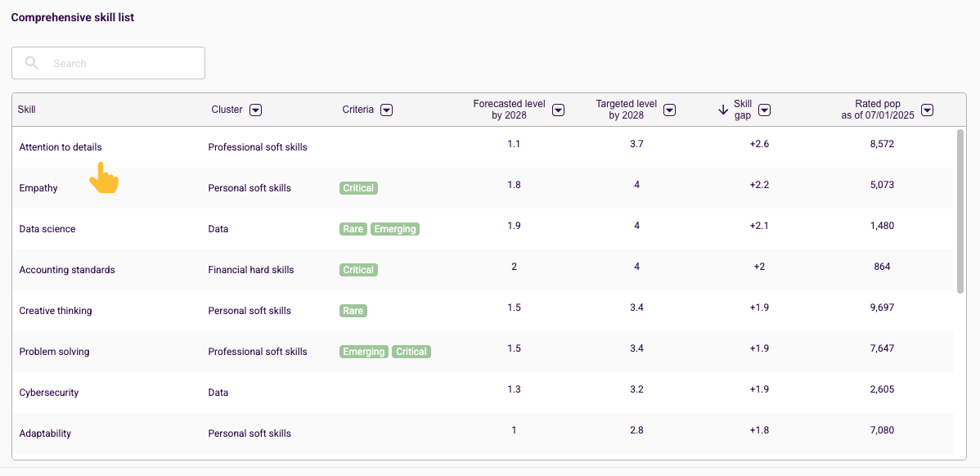Select the Attention to details skill
The height and width of the screenshot is (476, 980).
tap(61, 146)
